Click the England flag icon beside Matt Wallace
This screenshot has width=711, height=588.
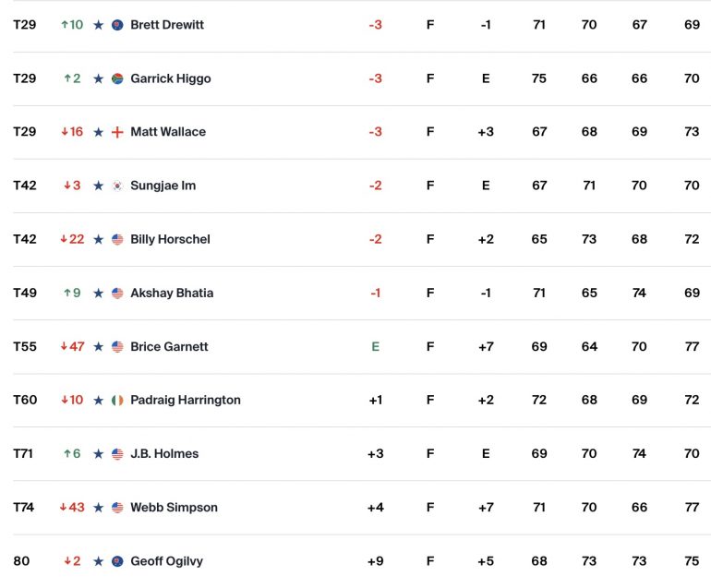pyautogui.click(x=117, y=132)
